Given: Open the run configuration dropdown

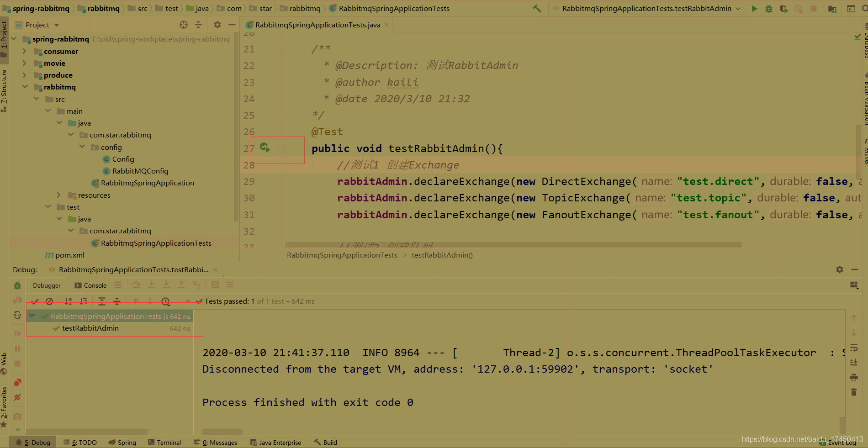Looking at the screenshot, I should pyautogui.click(x=646, y=8).
